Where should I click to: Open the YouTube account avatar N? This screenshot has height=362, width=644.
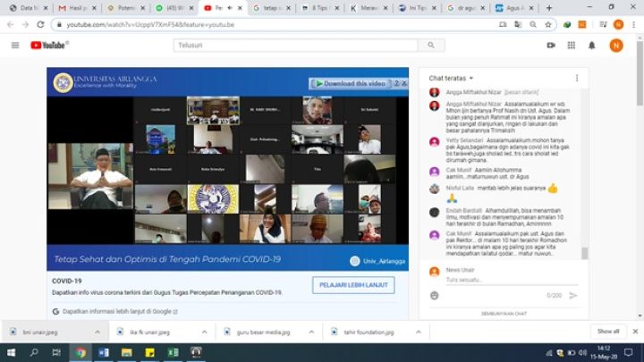pos(616,46)
